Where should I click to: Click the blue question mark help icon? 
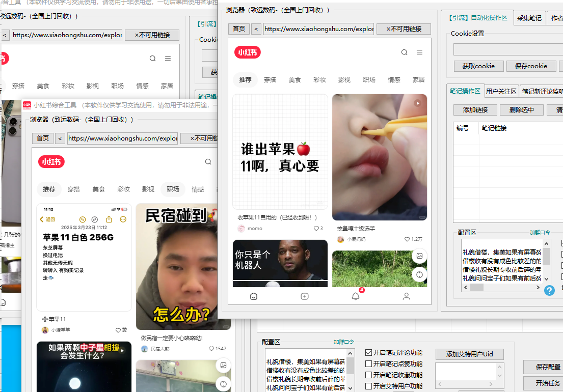coord(549,290)
